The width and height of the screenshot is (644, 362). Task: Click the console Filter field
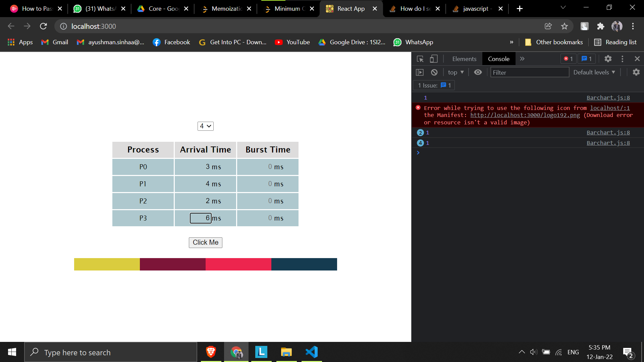point(530,72)
